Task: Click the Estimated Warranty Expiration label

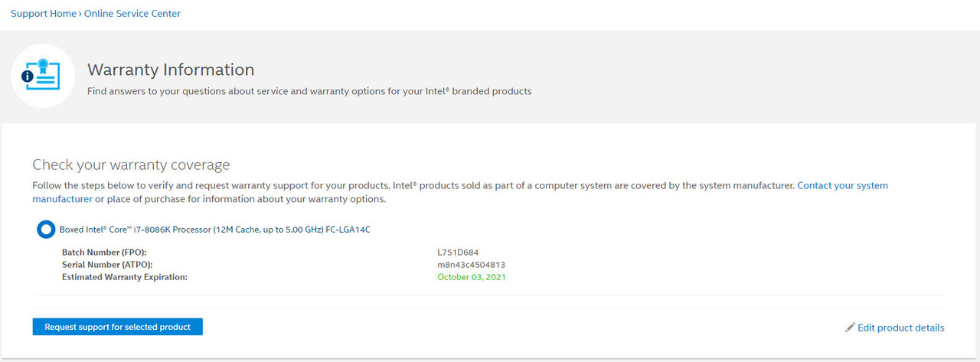Action: tap(125, 277)
